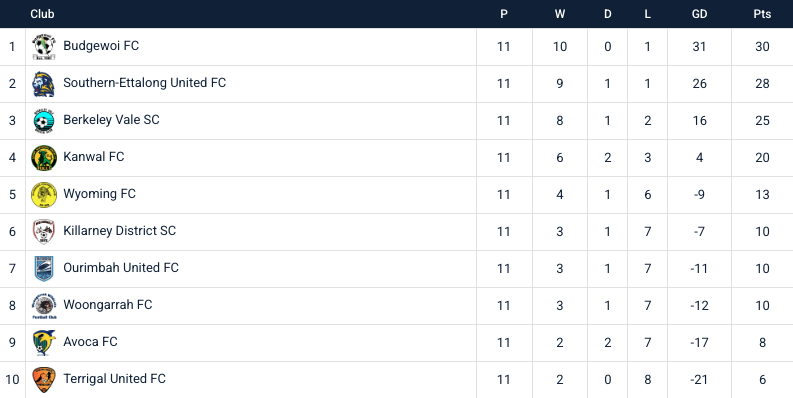
Task: Click the Ourimbah United FC blue crest
Action: (43, 268)
